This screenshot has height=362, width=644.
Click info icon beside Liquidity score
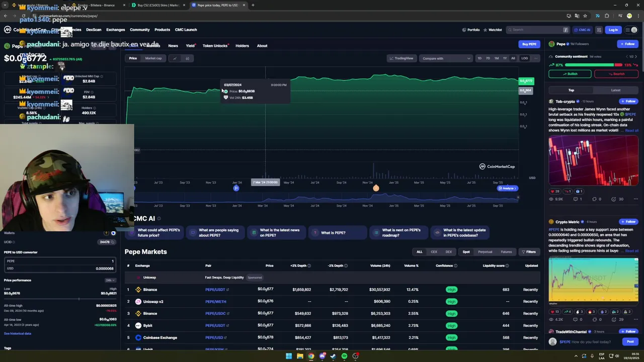pos(507,265)
